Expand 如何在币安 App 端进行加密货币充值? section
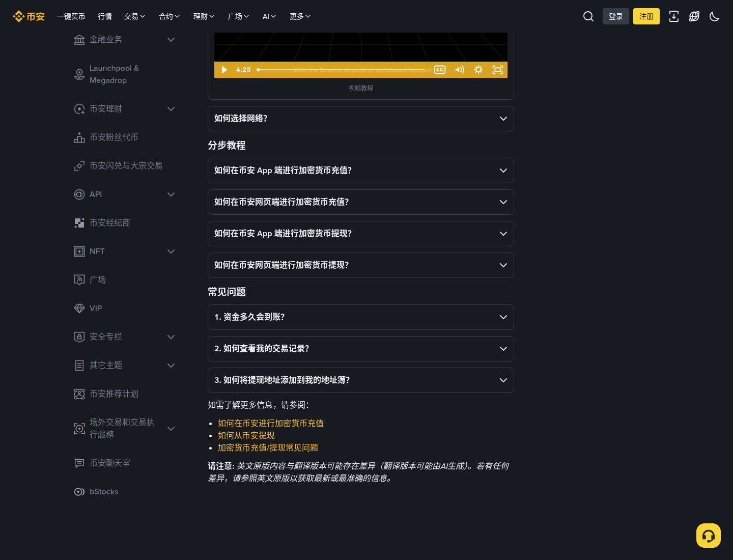The height and width of the screenshot is (560, 733). click(361, 171)
